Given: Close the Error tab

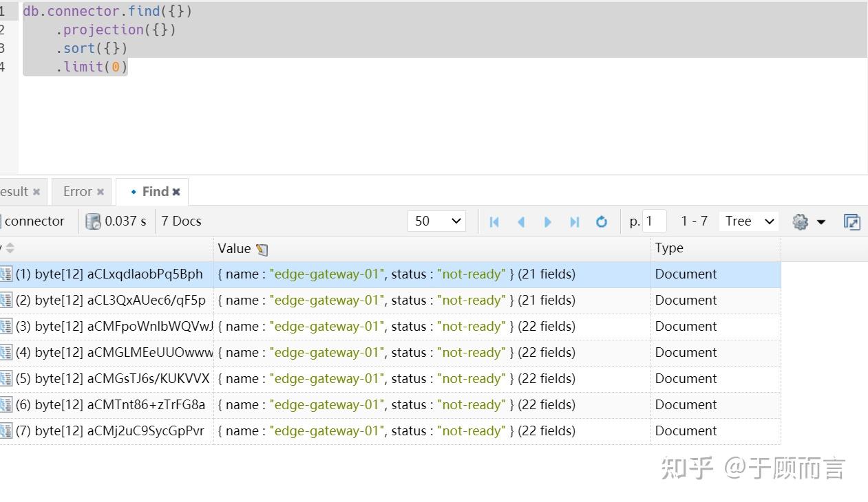Looking at the screenshot, I should point(100,192).
